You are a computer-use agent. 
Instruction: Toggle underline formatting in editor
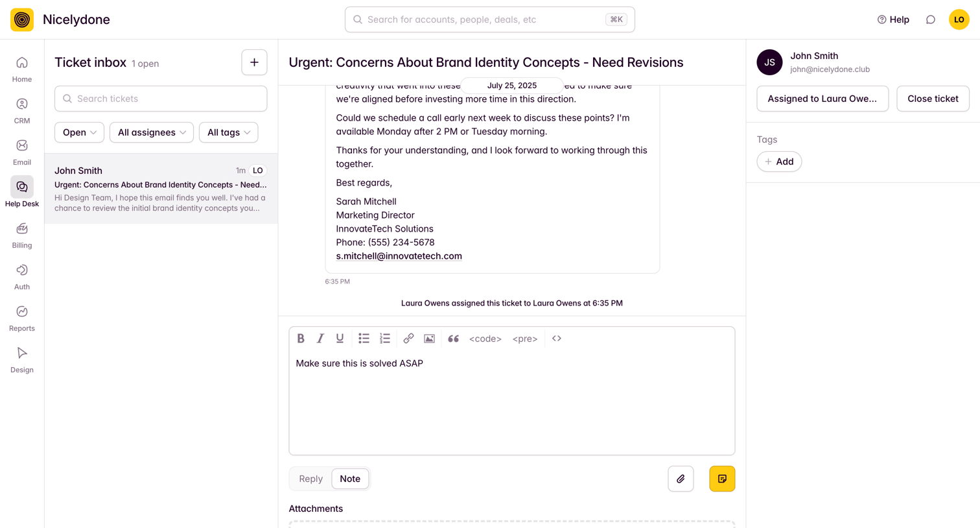click(340, 339)
